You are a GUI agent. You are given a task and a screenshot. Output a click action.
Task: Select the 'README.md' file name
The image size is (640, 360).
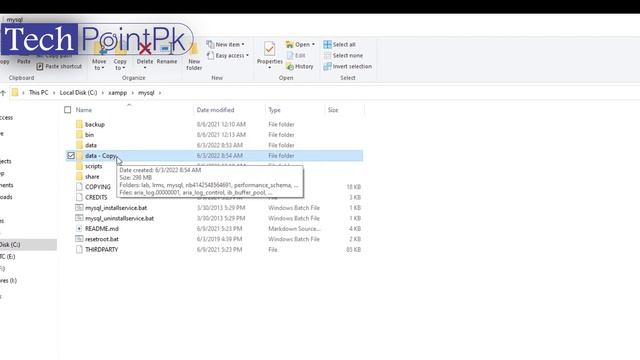(x=102, y=229)
